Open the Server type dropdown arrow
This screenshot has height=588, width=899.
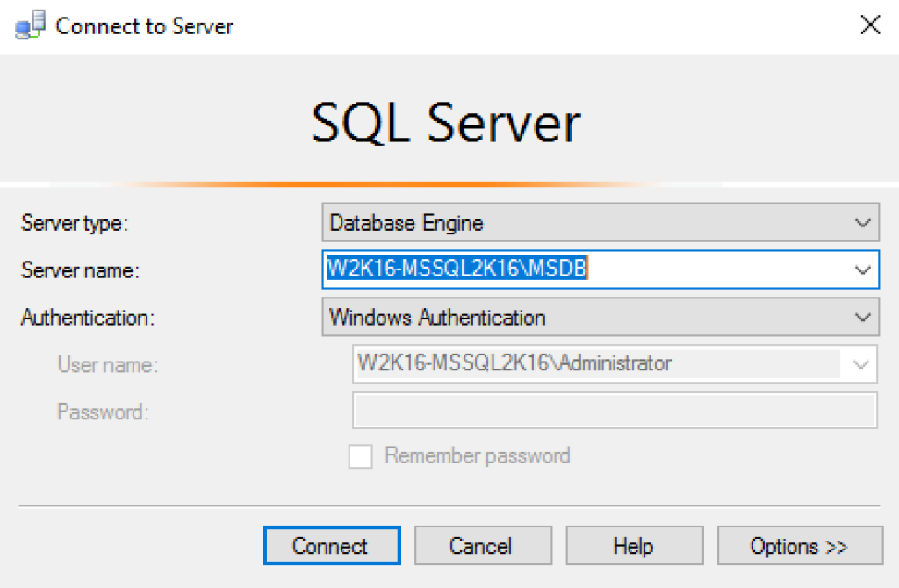coord(862,222)
